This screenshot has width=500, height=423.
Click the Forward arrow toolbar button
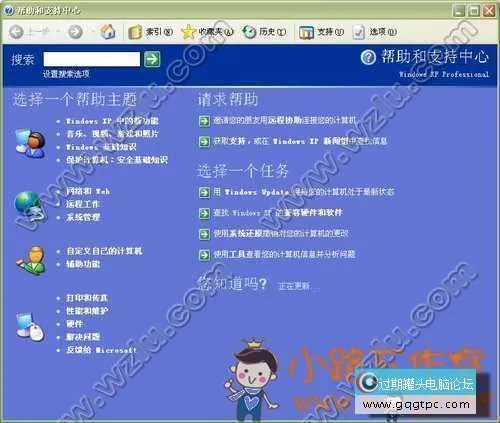pos(75,32)
